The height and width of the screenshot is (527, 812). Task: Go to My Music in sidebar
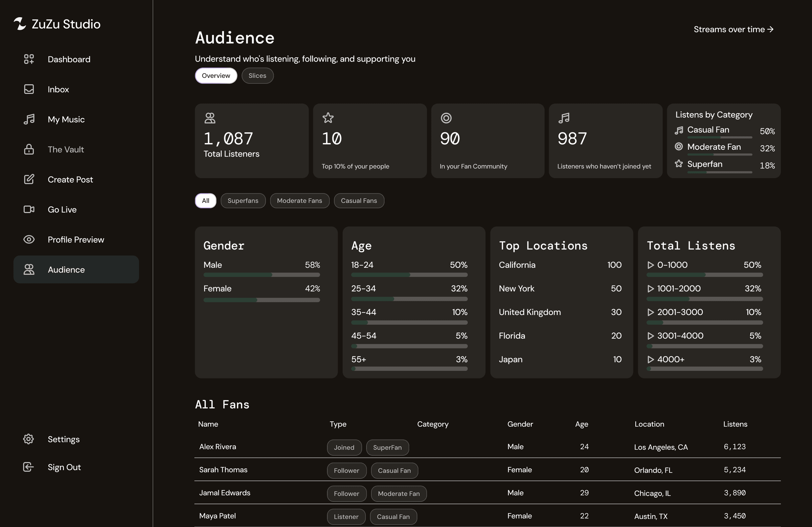66,119
